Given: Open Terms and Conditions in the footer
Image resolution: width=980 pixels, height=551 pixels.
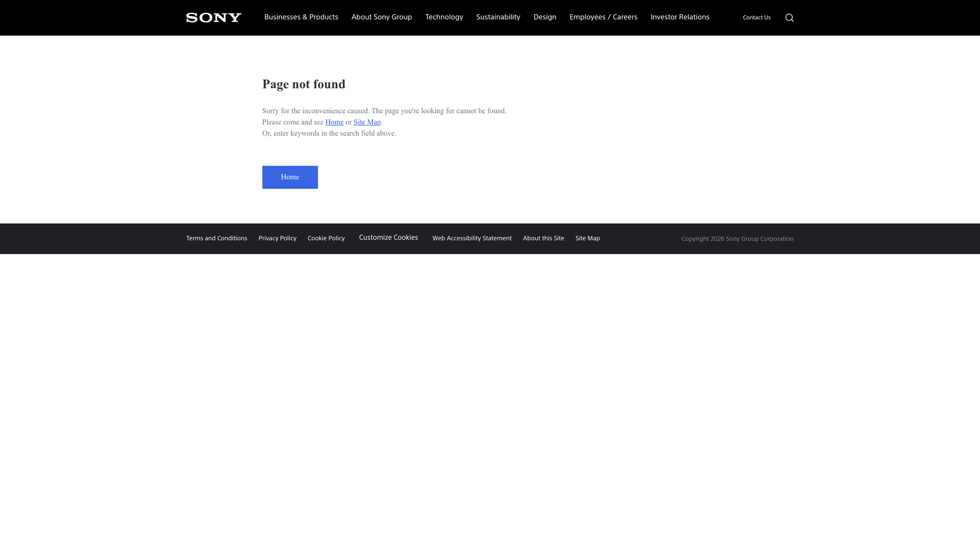Looking at the screenshot, I should pyautogui.click(x=217, y=238).
